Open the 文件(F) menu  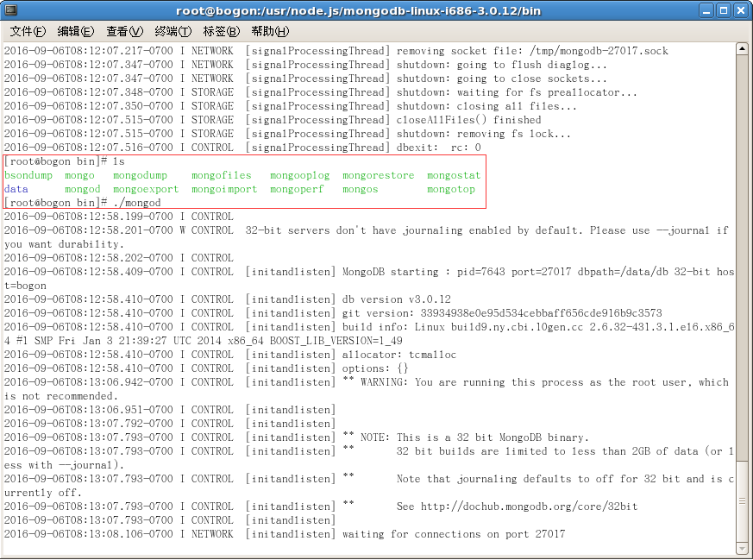[x=28, y=31]
